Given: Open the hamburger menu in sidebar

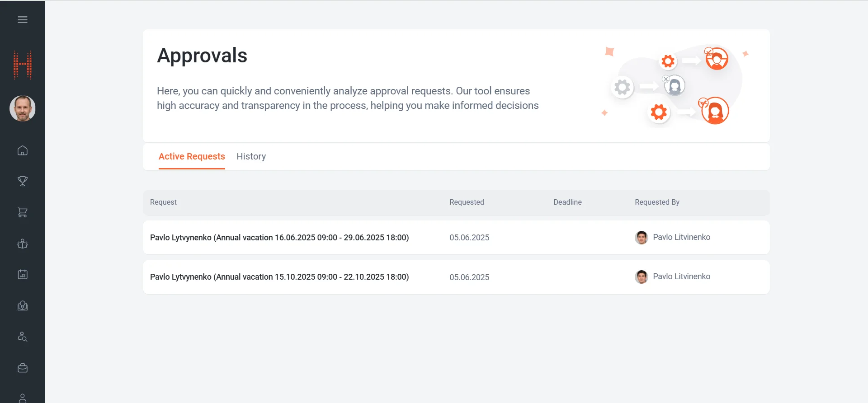Looking at the screenshot, I should 23,20.
